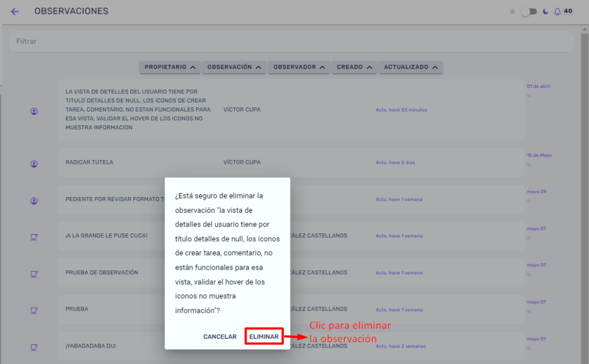Click the sun light-mode icon
The height and width of the screenshot is (364, 589).
[512, 12]
